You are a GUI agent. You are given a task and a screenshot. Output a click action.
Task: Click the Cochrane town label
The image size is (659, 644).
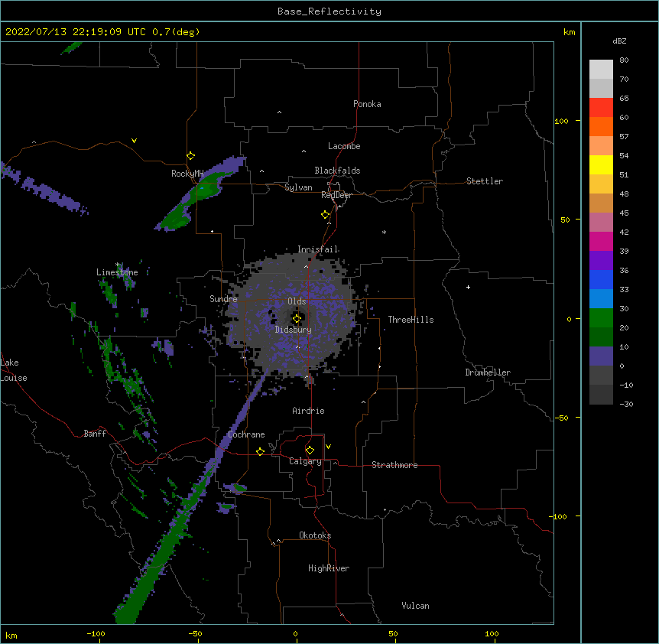pos(246,434)
